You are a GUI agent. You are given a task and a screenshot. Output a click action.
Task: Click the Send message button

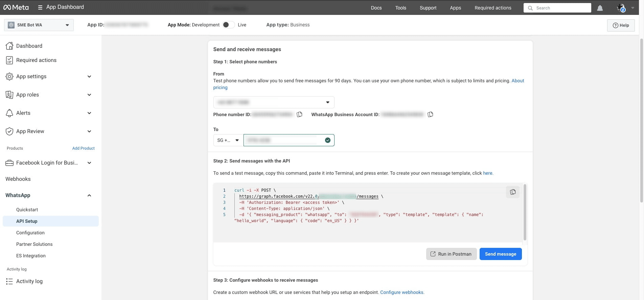tap(501, 254)
